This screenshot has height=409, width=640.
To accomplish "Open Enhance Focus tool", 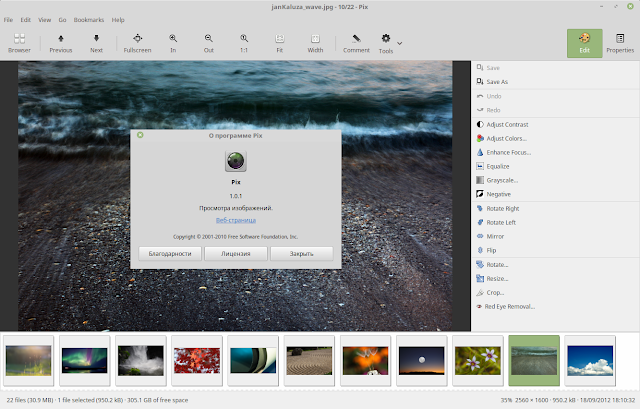I will [x=555, y=152].
